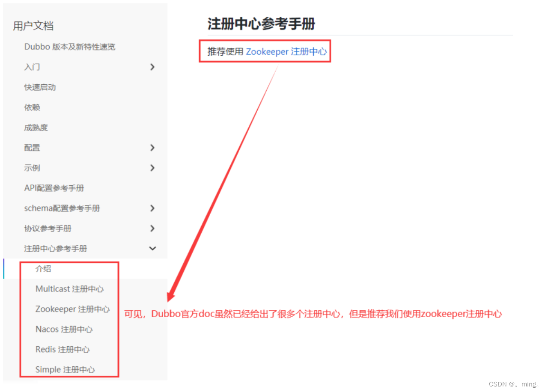Expand the 配置 section chevron
Screen dimensions: 545x392
(x=152, y=148)
